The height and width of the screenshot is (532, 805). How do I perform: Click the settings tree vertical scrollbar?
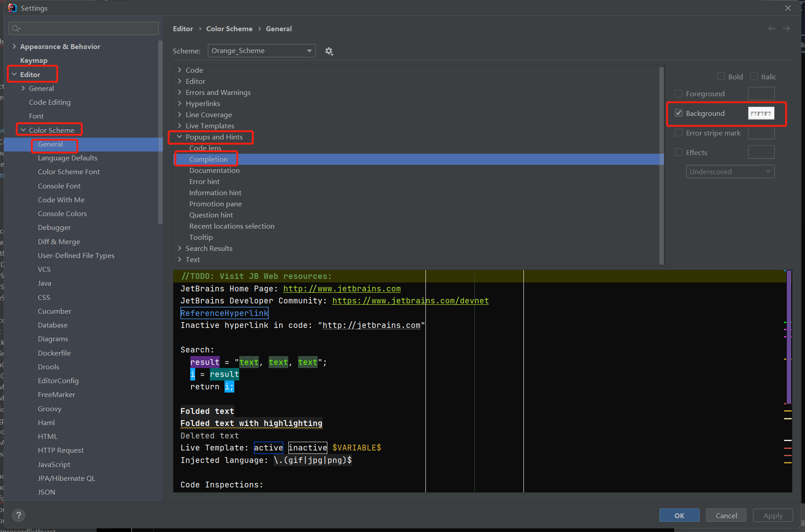pyautogui.click(x=160, y=132)
